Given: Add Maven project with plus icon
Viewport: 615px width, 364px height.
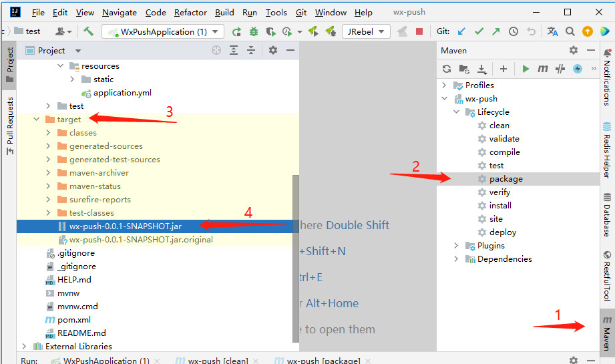Looking at the screenshot, I should (503, 69).
